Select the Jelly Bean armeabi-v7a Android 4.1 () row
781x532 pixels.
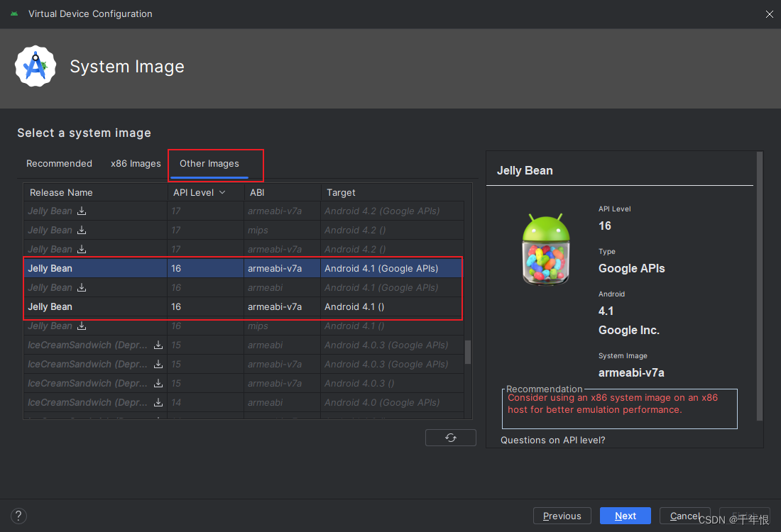(x=244, y=307)
